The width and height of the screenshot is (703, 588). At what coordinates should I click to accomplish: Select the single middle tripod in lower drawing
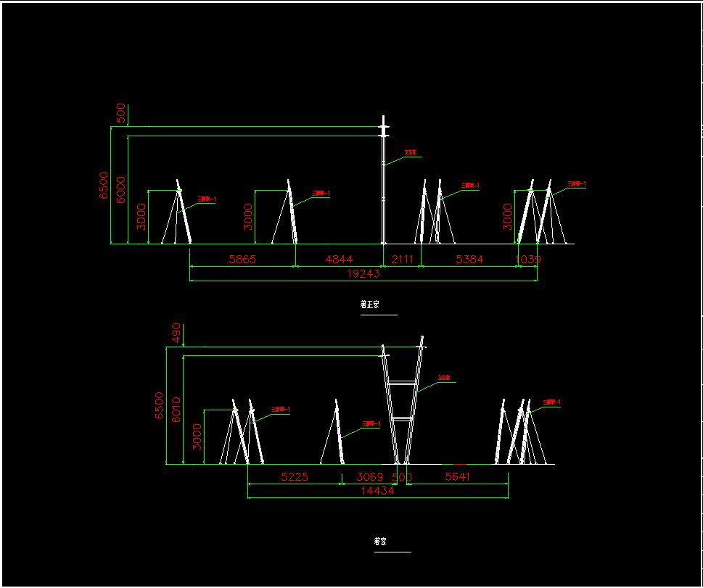click(335, 435)
